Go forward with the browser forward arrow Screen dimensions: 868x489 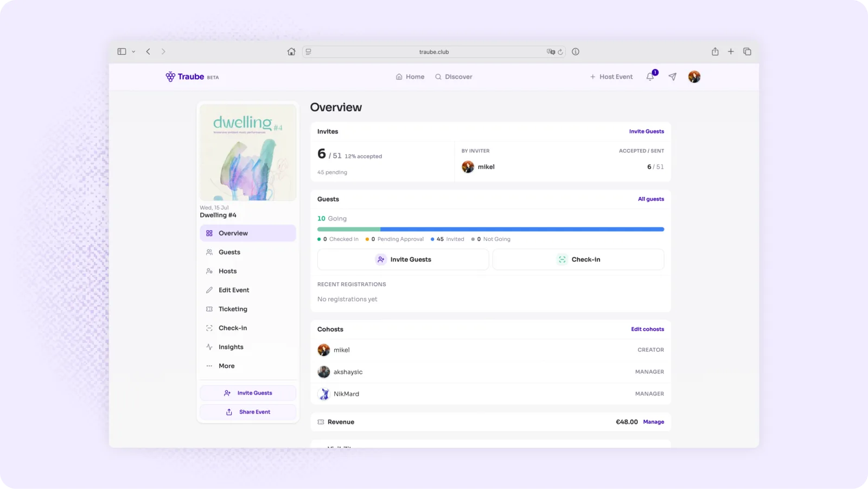pos(163,52)
